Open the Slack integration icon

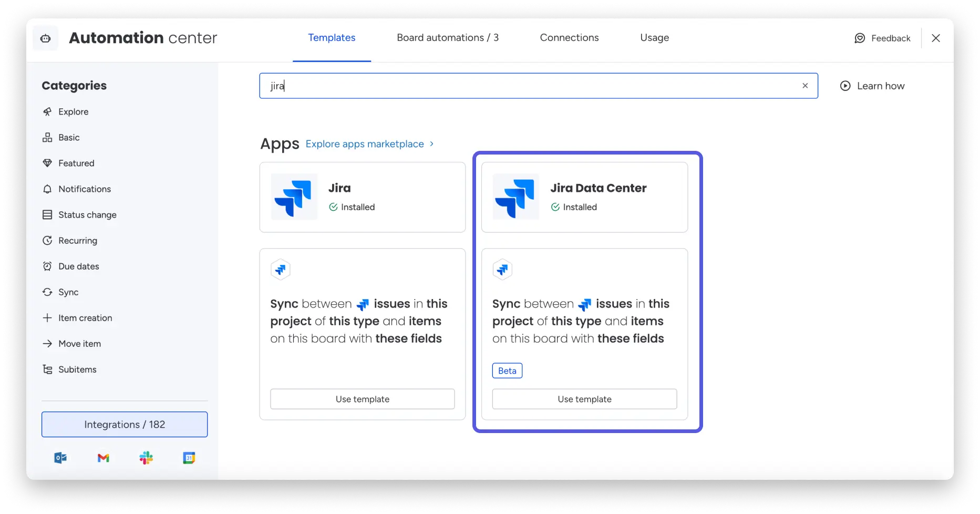tap(146, 458)
